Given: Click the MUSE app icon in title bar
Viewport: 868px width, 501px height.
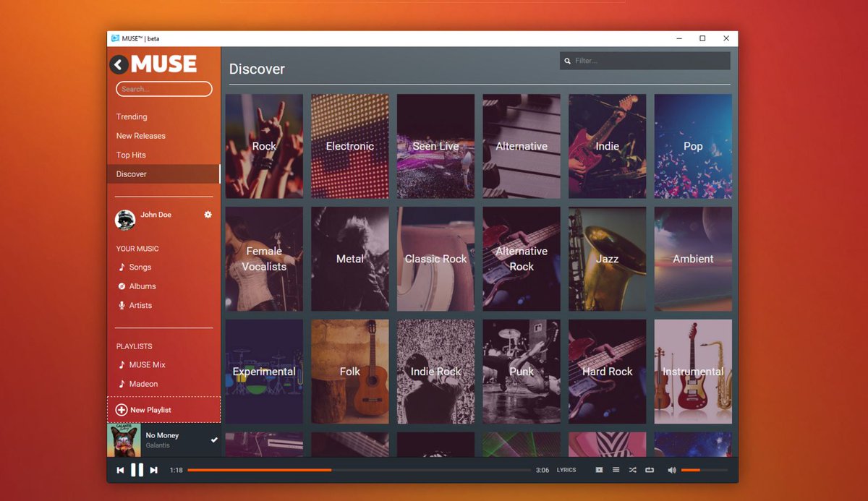Looking at the screenshot, I should tap(115, 38).
